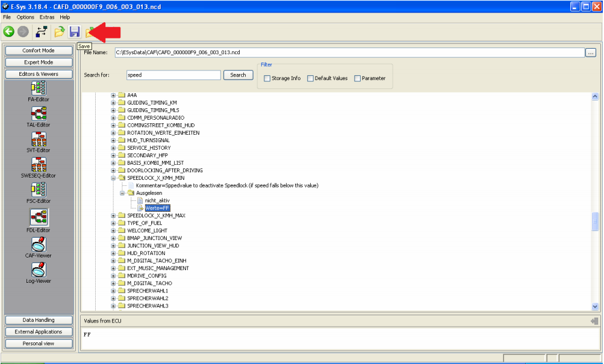Open the SVT-Editor
The image size is (604, 364).
pyautogui.click(x=39, y=139)
